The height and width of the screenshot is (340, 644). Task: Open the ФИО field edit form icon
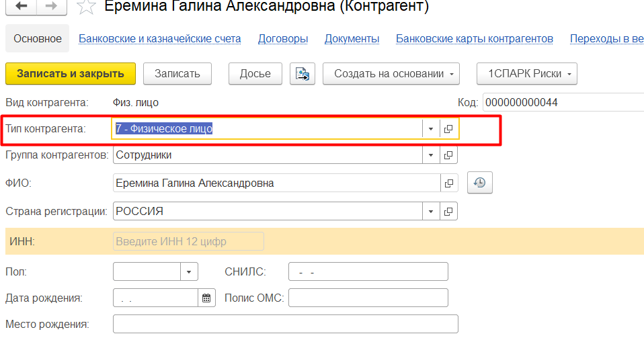(x=448, y=183)
